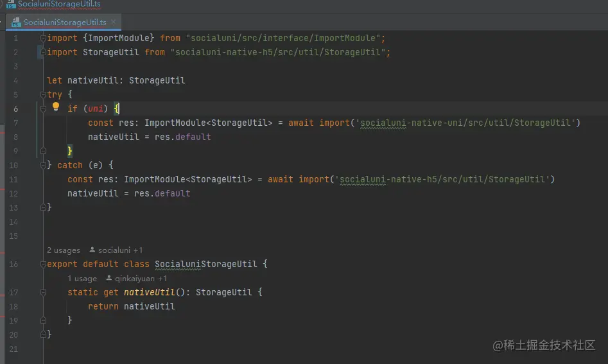Collapse the class fold on line 16
608x364 pixels.
(43, 264)
